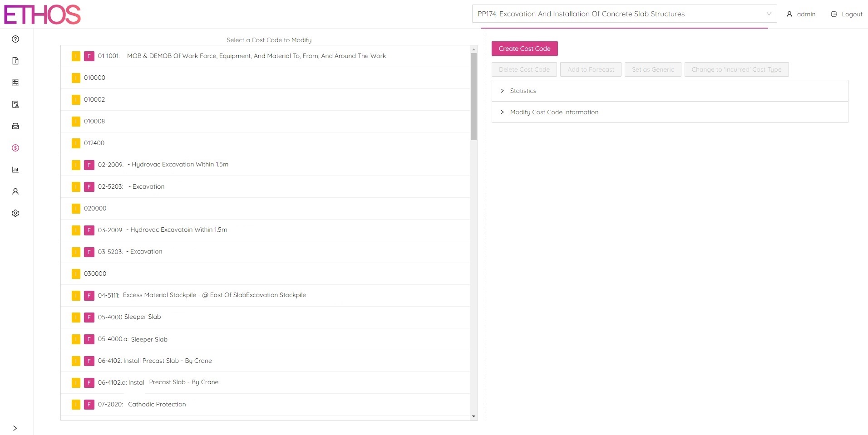Open the help question mark icon
This screenshot has height=435, width=868.
point(15,39)
